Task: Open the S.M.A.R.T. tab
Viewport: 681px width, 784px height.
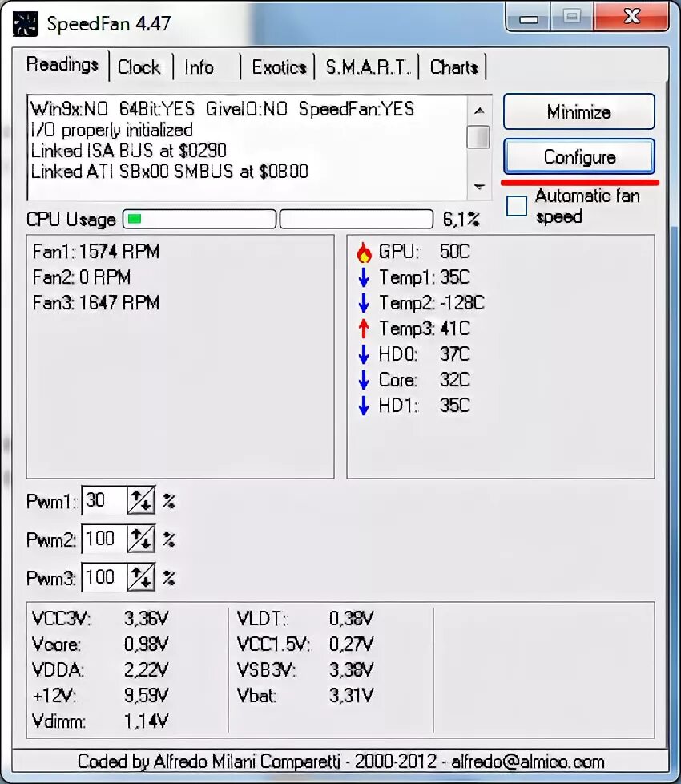Action: (367, 67)
